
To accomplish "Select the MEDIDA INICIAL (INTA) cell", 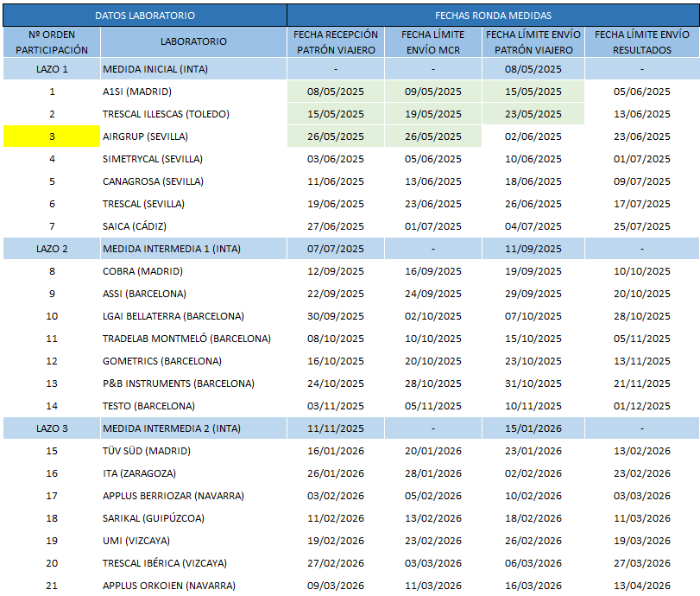I will click(x=193, y=69).
